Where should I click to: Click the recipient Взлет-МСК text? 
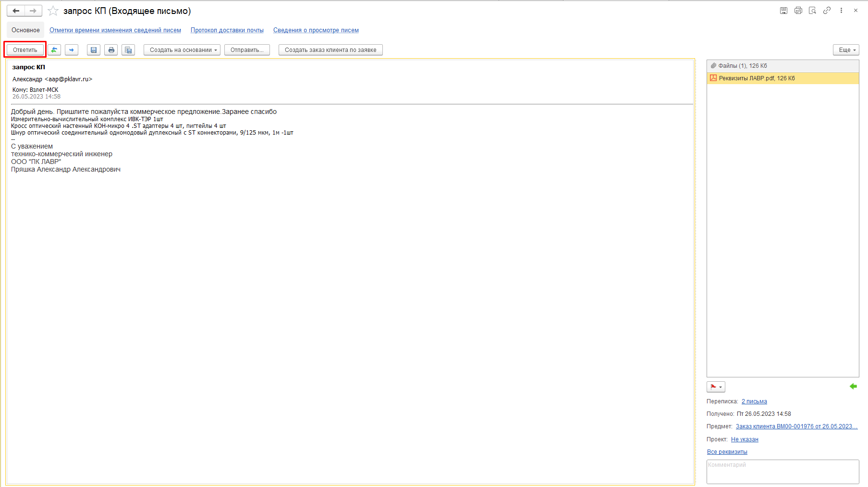(44, 90)
